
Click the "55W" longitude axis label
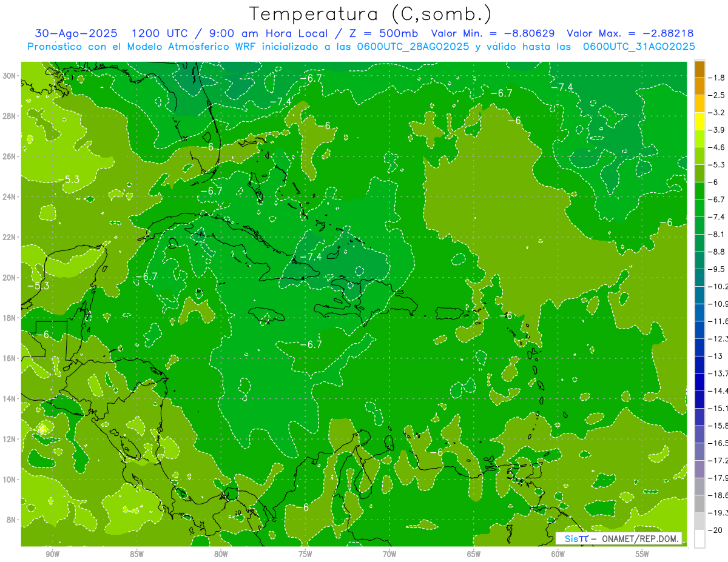pyautogui.click(x=642, y=554)
